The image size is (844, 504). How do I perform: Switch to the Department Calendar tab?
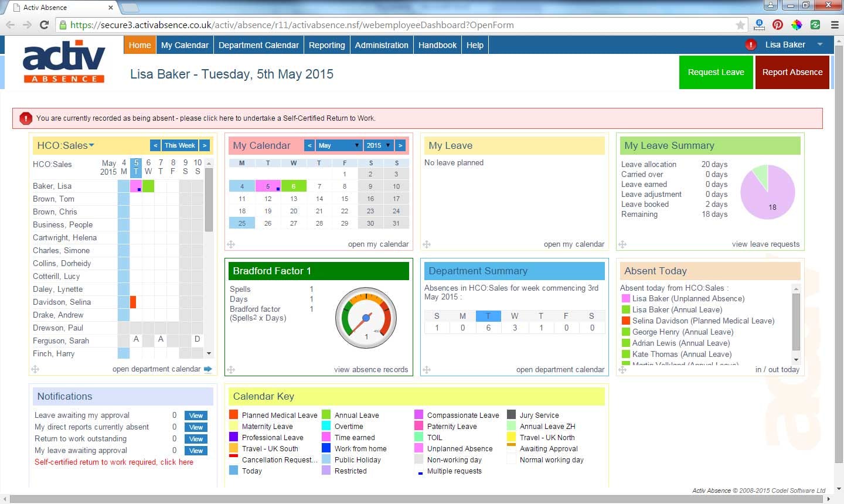[258, 45]
